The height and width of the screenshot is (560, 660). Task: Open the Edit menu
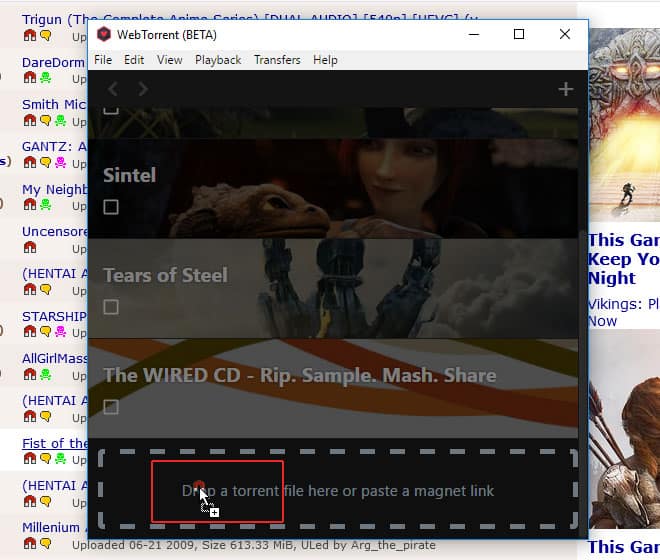134,60
